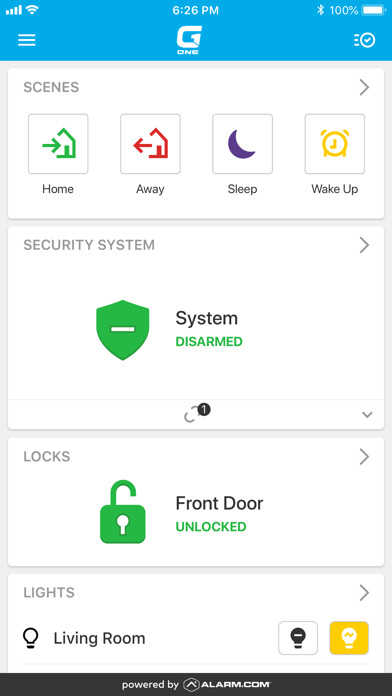
Task: Select the Living Room light row
Action: click(196, 638)
